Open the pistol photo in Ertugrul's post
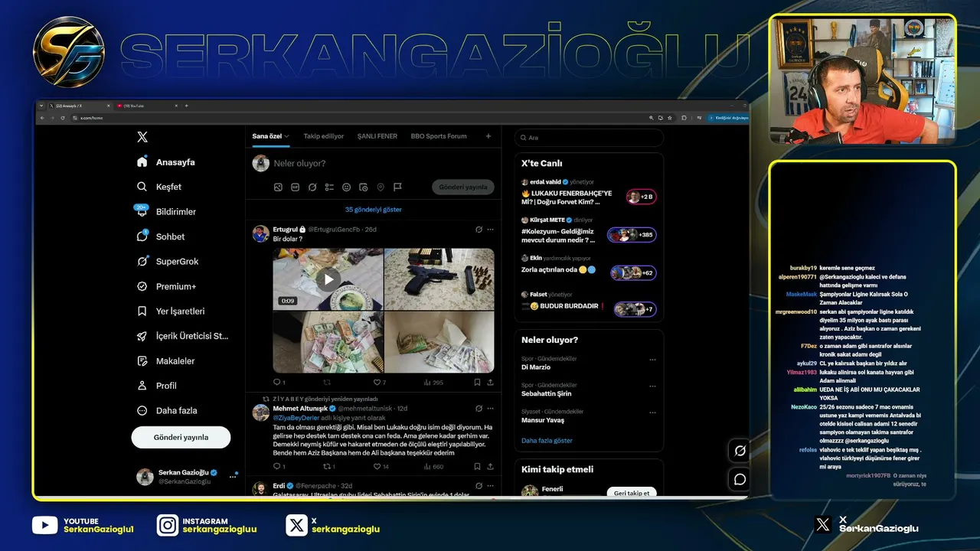Viewport: 980px width, 551px height. [439, 279]
